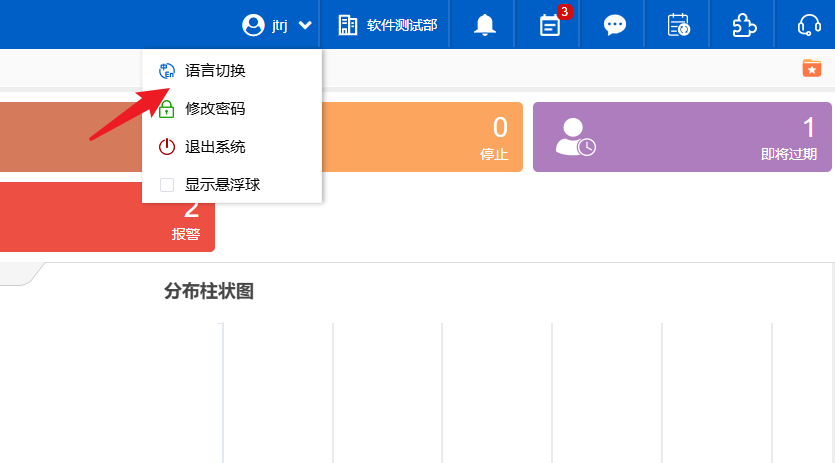835x463 pixels.
Task: Open the task list icon with badge 3
Action: click(550, 25)
